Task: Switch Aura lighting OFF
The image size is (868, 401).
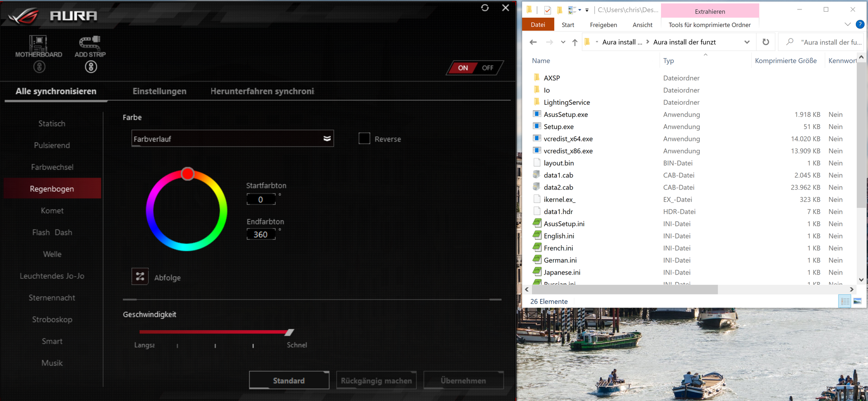Action: pos(488,68)
